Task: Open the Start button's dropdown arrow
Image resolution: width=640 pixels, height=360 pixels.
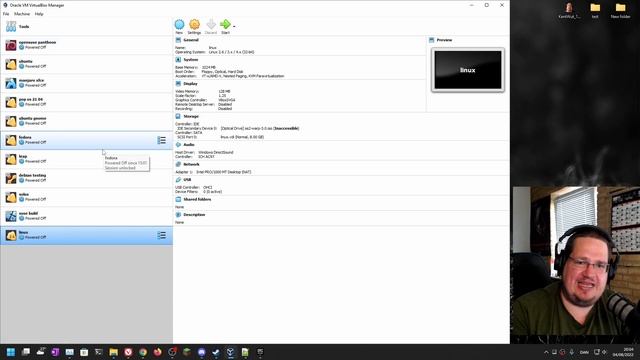Action: coord(234,27)
